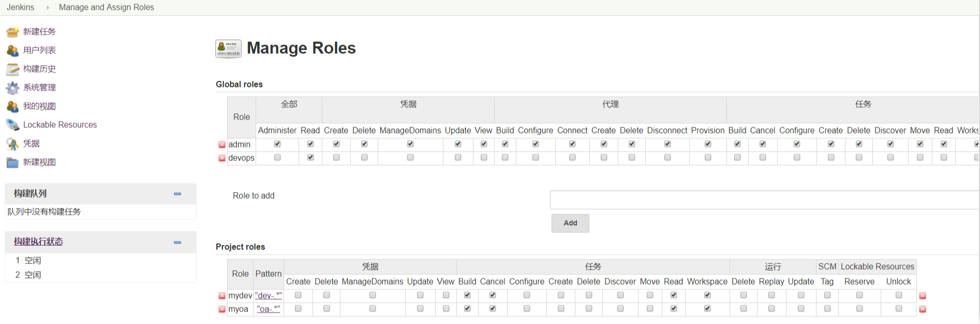980x324 pixels.
Task: Uncheck mydev job Build checkbox
Action: (467, 295)
